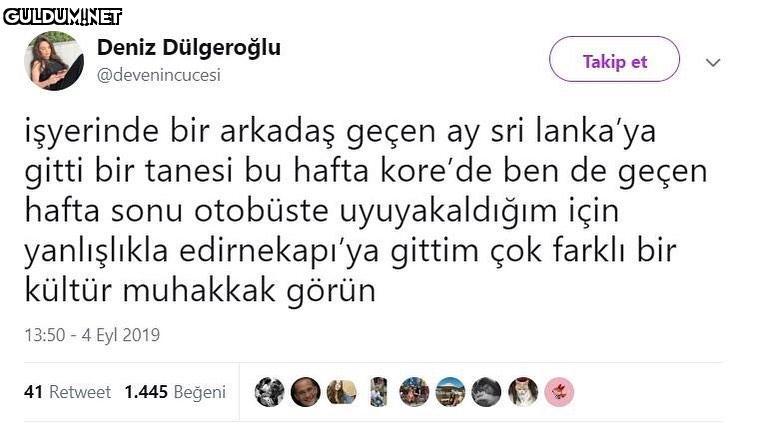Click the GULDUM.NET watermark logo
This screenshot has height=439, width=761.
click(x=62, y=15)
